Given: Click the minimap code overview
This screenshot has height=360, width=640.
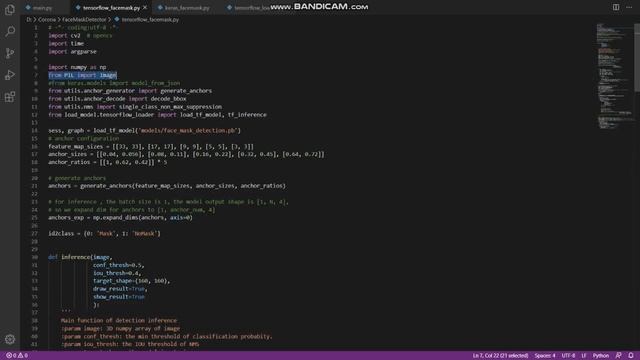Looking at the screenshot, I should (614, 76).
